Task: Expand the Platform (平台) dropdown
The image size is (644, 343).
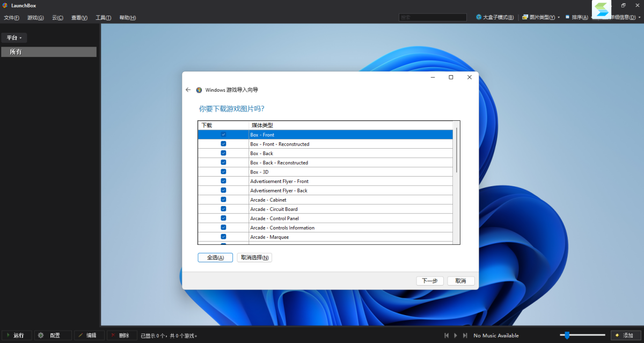Action: click(14, 38)
